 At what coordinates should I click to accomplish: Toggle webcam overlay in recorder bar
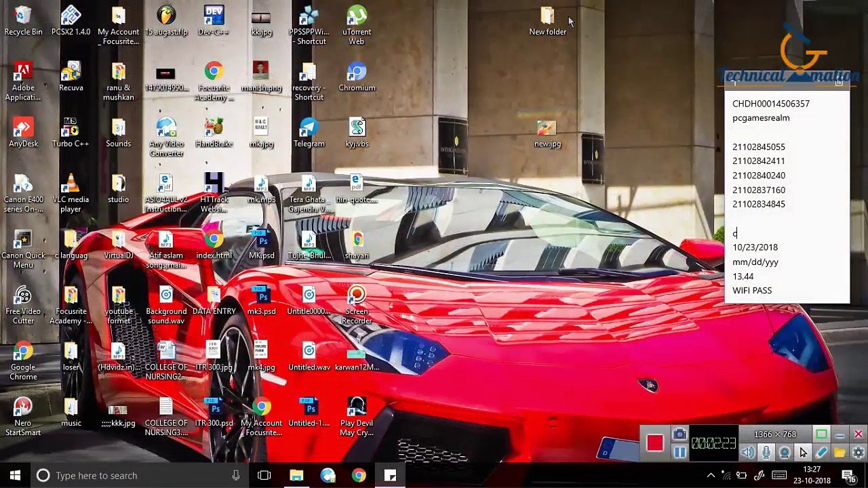[x=785, y=452]
